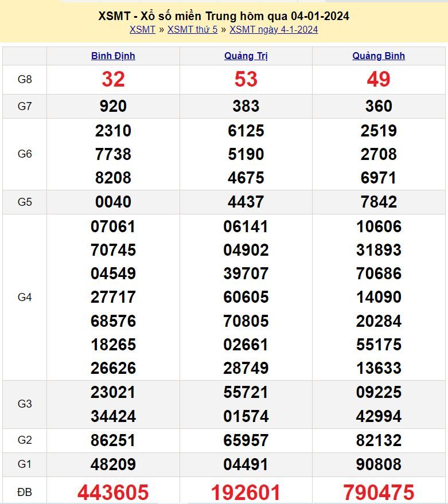Click G3 value 23021
This screenshot has height=504, width=448.
[113, 392]
